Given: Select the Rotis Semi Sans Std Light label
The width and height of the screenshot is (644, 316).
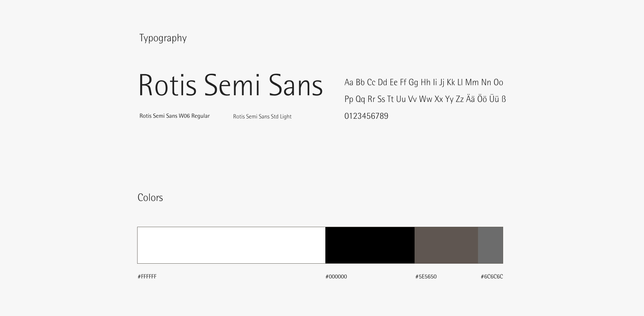Looking at the screenshot, I should tap(262, 117).
